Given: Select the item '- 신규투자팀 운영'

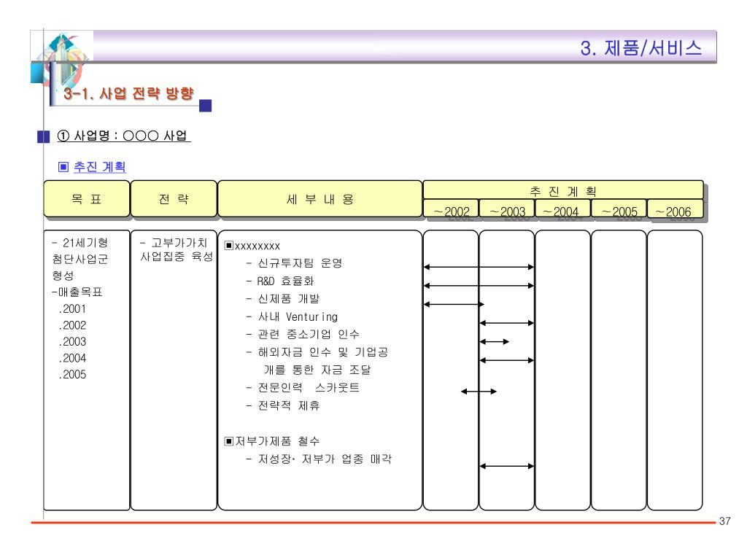Looking at the screenshot, I should pyautogui.click(x=294, y=262).
